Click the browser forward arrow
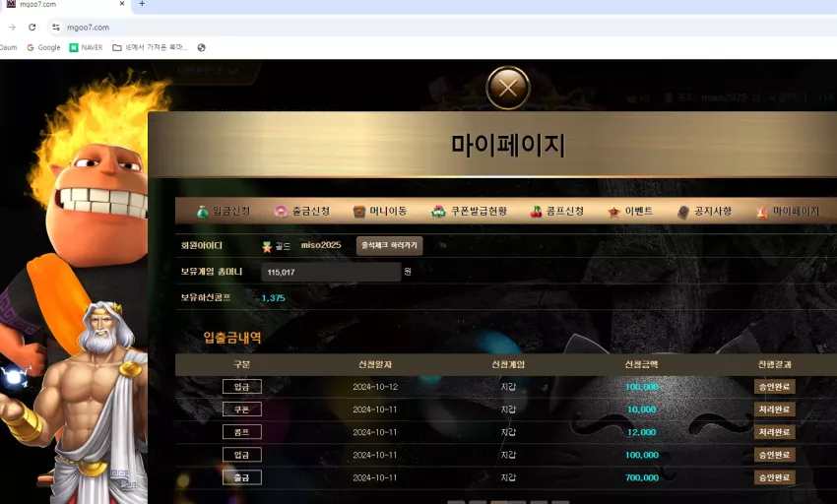Image resolution: width=837 pixels, height=504 pixels. tap(12, 28)
